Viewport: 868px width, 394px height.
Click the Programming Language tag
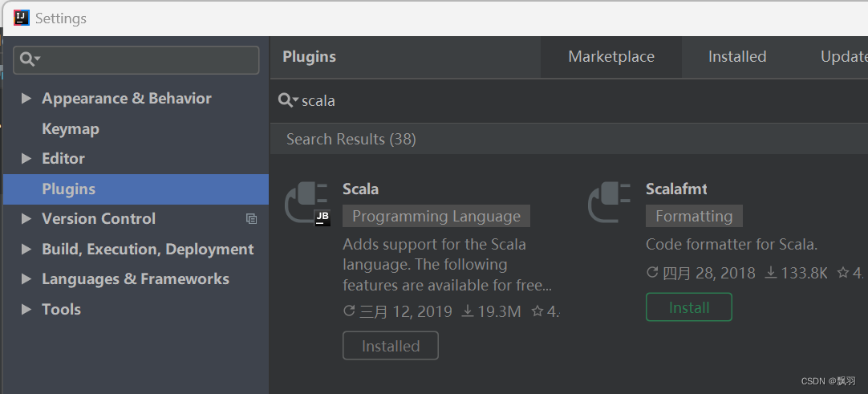pyautogui.click(x=436, y=216)
